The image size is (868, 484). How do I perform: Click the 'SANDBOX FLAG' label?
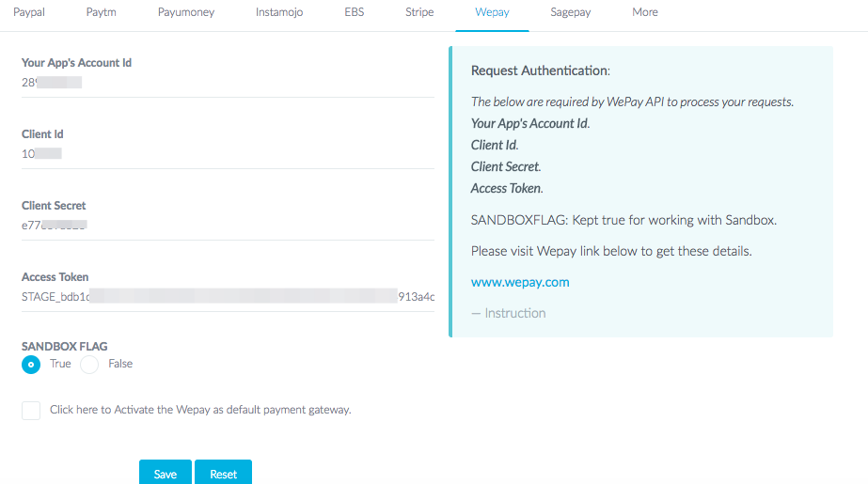pyautogui.click(x=64, y=346)
